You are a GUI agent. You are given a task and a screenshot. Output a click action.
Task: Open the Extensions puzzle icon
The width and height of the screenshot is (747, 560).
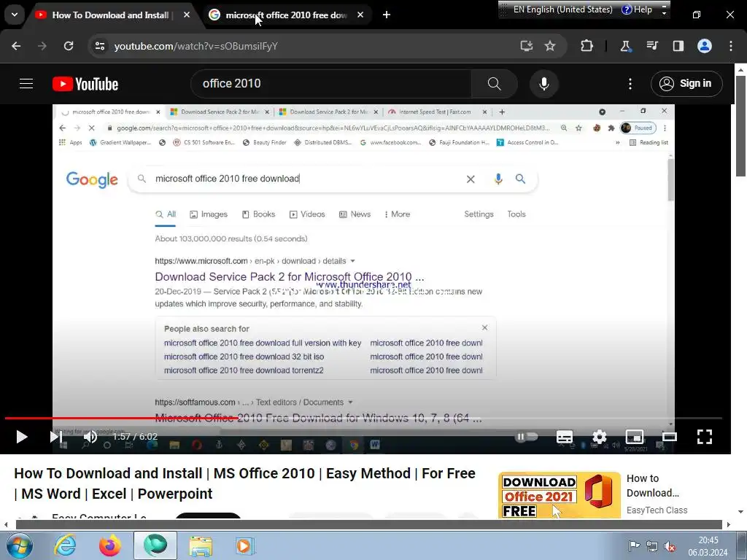click(x=587, y=46)
